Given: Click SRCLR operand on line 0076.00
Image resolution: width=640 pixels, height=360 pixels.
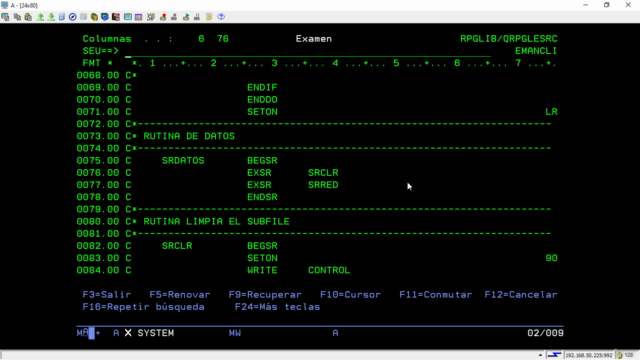Looking at the screenshot, I should [323, 173].
